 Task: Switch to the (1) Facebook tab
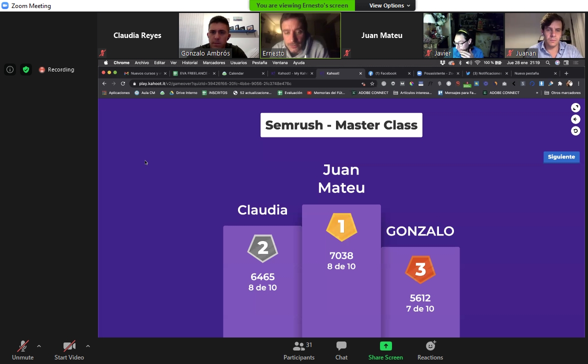pyautogui.click(x=389, y=73)
